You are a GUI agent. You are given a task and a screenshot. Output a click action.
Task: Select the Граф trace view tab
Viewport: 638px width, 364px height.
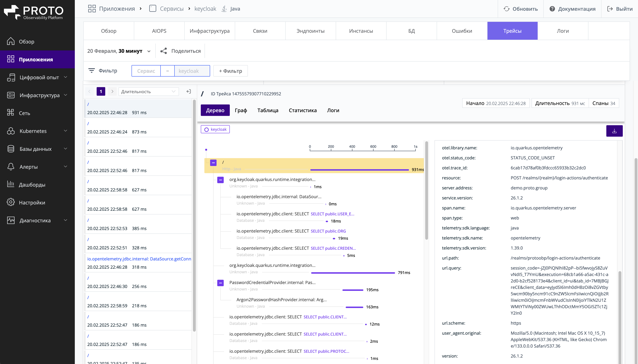[x=241, y=110]
